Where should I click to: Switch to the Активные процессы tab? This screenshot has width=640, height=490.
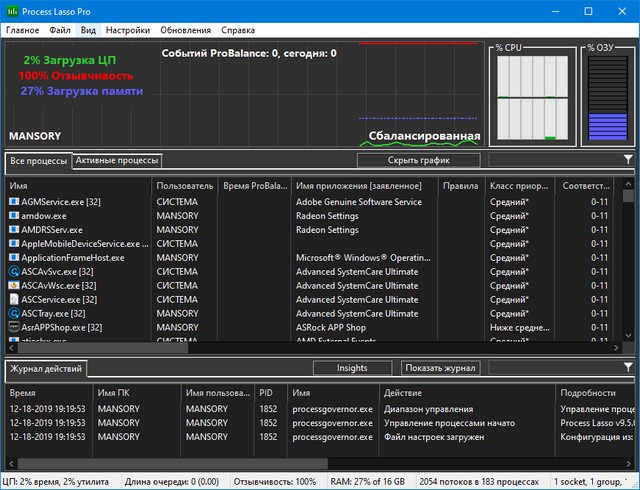(x=117, y=161)
